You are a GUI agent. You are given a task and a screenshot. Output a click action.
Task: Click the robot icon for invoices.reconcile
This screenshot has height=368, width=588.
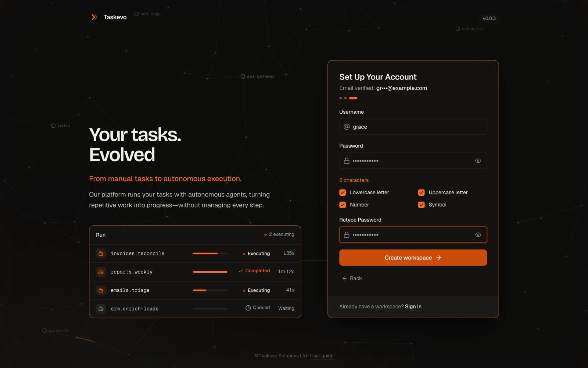click(101, 254)
